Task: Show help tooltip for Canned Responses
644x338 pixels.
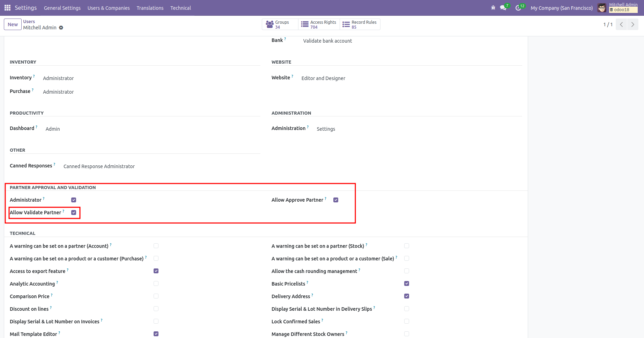Action: click(54, 164)
